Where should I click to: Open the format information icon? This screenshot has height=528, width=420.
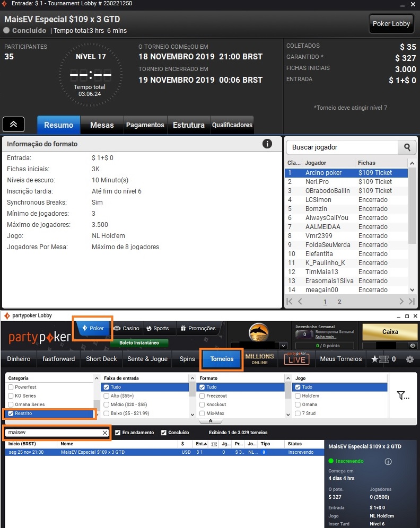(x=267, y=144)
